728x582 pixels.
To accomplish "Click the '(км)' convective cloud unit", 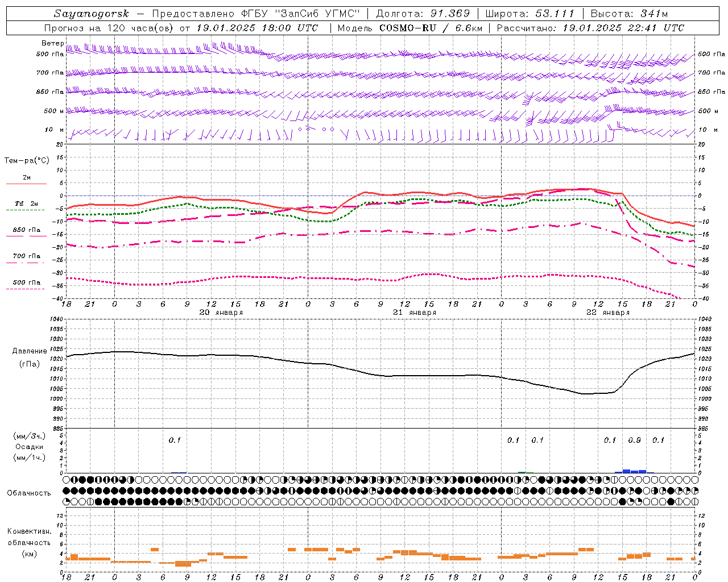I will (x=29, y=554).
